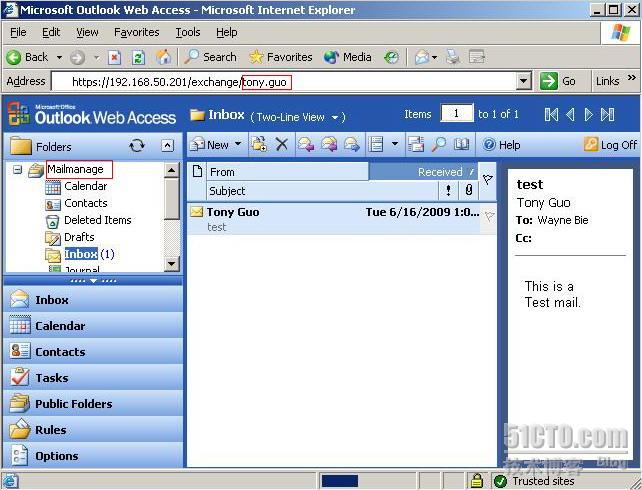Open the File menu
This screenshot has height=490, width=642.
(x=18, y=32)
